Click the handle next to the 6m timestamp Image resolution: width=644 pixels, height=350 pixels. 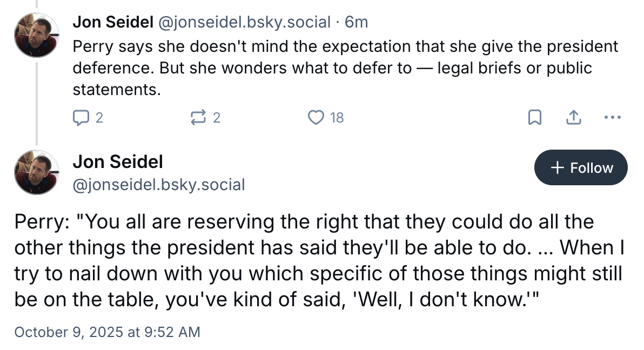244,22
